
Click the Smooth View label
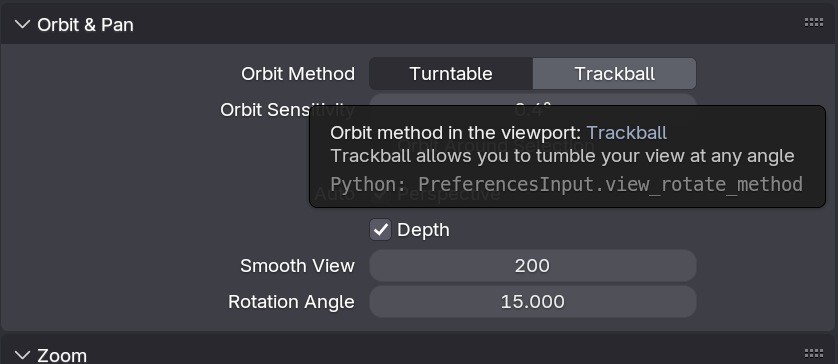click(x=297, y=266)
